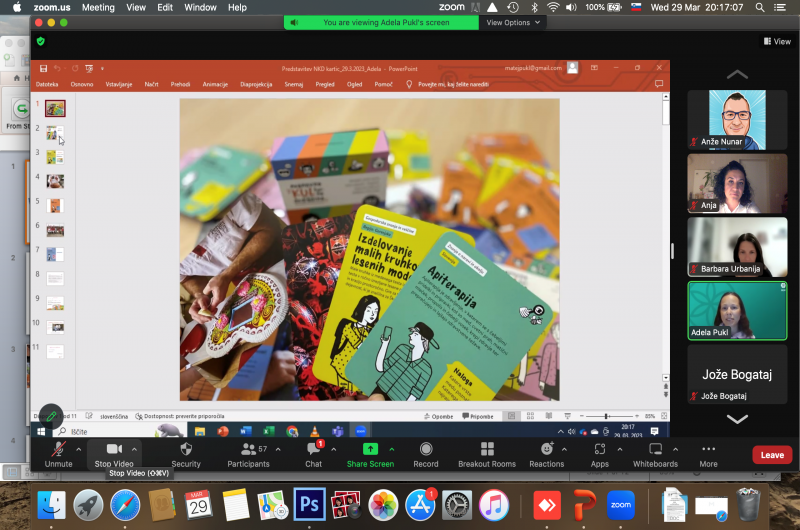Click the View button at top right

click(777, 42)
